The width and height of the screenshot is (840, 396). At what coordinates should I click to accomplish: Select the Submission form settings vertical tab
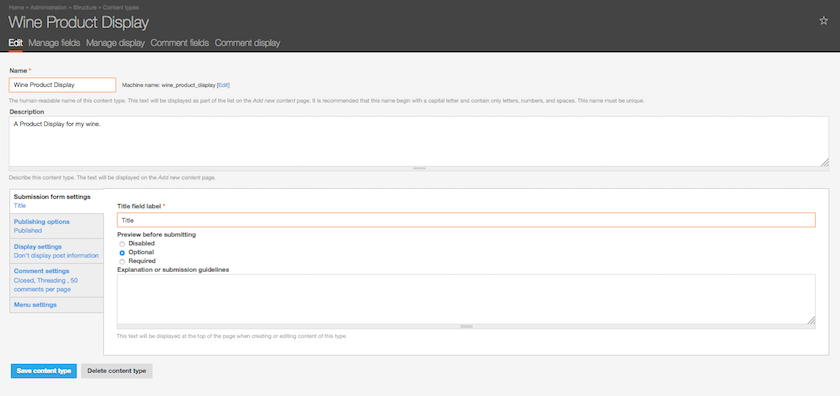[56, 201]
